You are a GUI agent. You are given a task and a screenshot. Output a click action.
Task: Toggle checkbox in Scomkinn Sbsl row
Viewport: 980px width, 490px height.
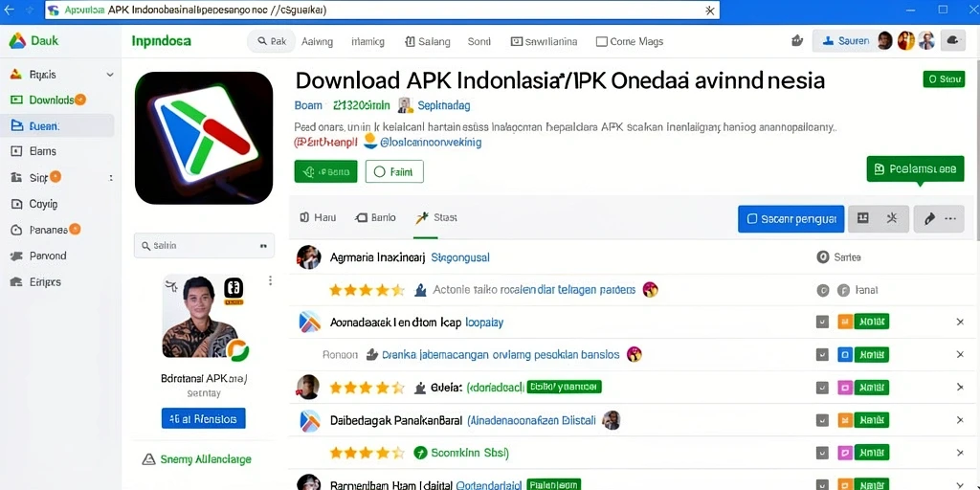[822, 453]
